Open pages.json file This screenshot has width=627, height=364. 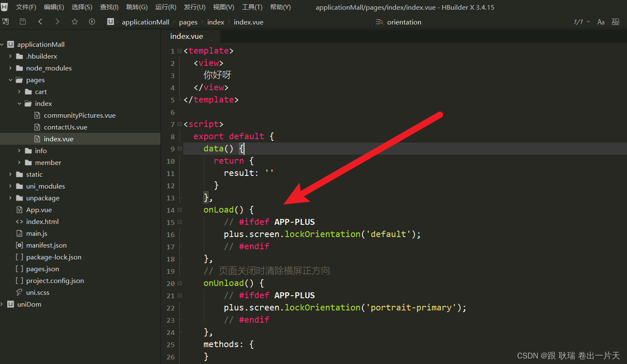(43, 269)
